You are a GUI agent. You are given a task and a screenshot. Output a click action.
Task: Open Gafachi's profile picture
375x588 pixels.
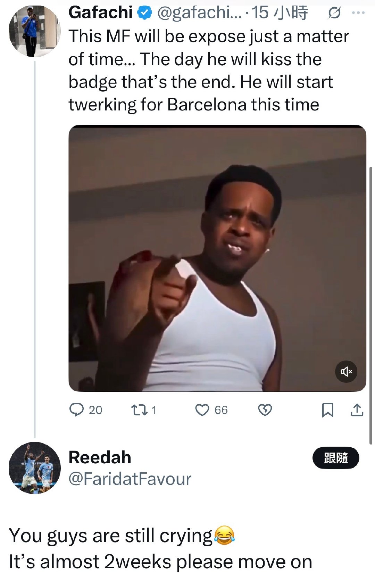(34, 31)
